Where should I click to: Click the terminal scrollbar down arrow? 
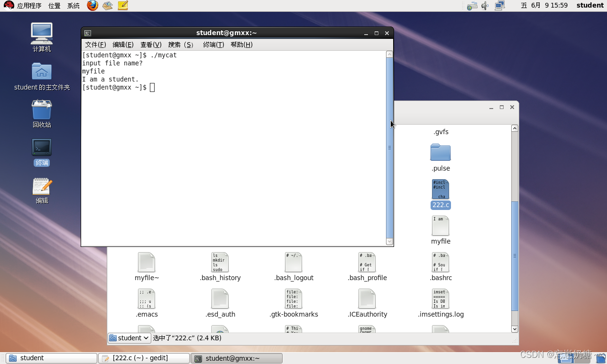click(x=389, y=241)
